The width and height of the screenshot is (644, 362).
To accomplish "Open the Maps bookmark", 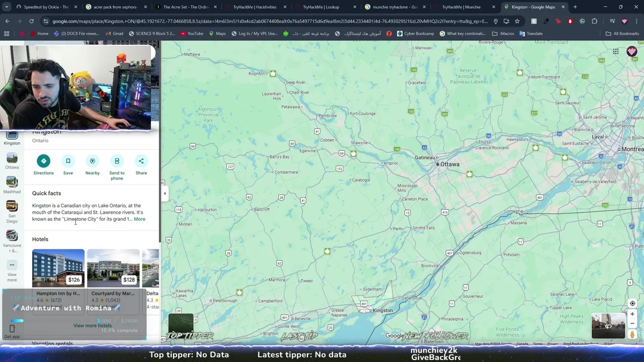I will (217, 34).
